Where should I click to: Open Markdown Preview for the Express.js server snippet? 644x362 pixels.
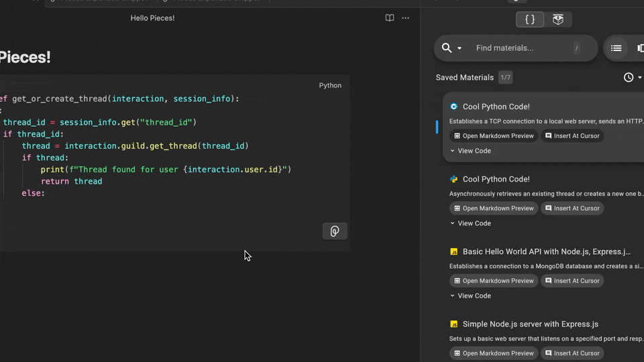(494, 353)
